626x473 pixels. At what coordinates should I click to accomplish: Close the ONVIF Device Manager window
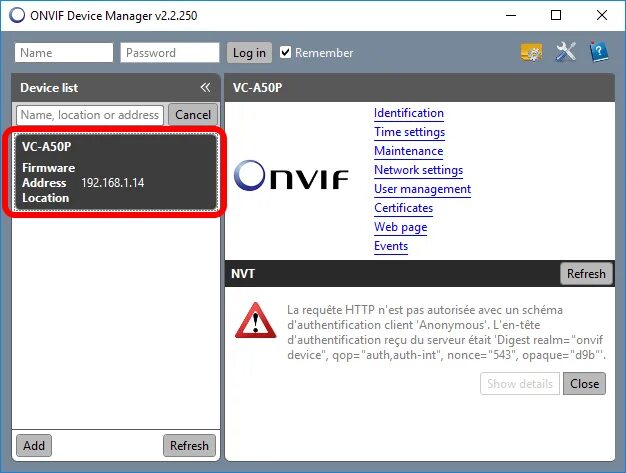(x=602, y=15)
